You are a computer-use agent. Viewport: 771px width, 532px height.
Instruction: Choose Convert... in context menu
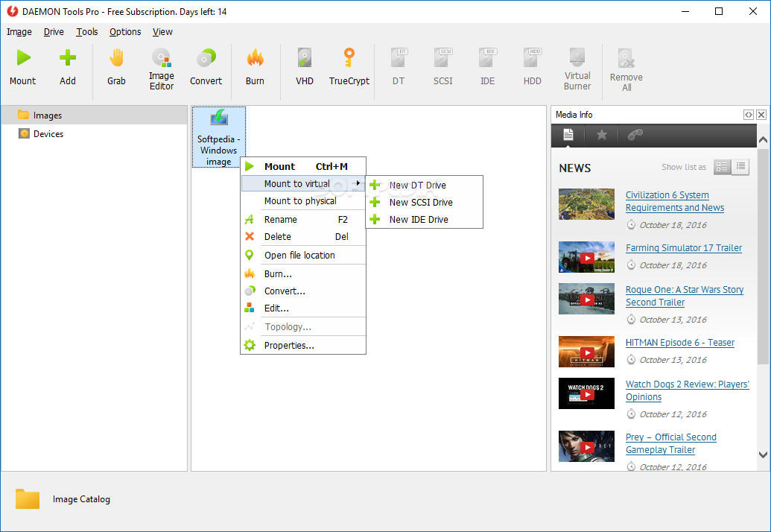(303, 291)
